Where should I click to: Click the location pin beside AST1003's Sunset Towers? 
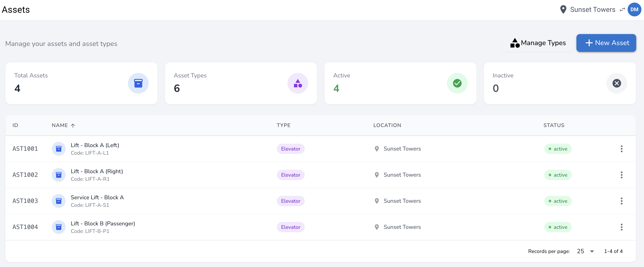click(x=377, y=201)
